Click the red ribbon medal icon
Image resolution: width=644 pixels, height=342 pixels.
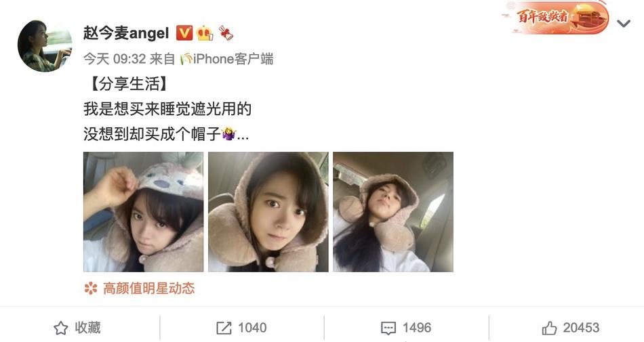click(x=226, y=33)
